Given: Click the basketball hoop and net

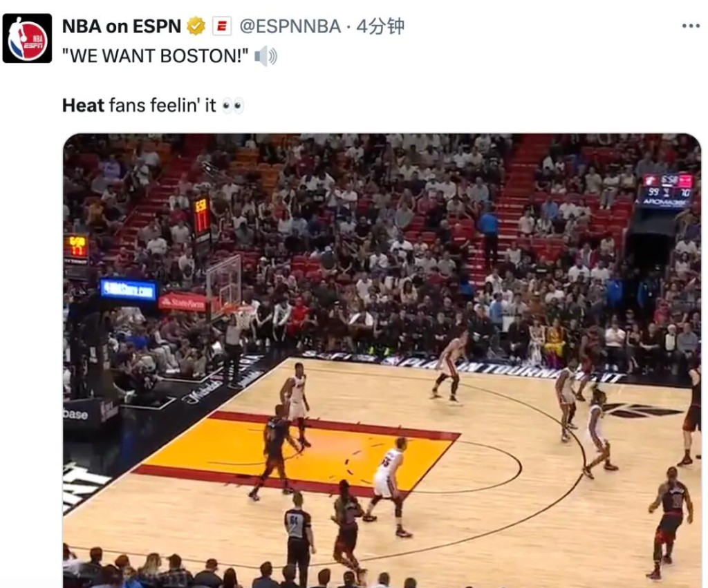Looking at the screenshot, I should click(x=243, y=316).
